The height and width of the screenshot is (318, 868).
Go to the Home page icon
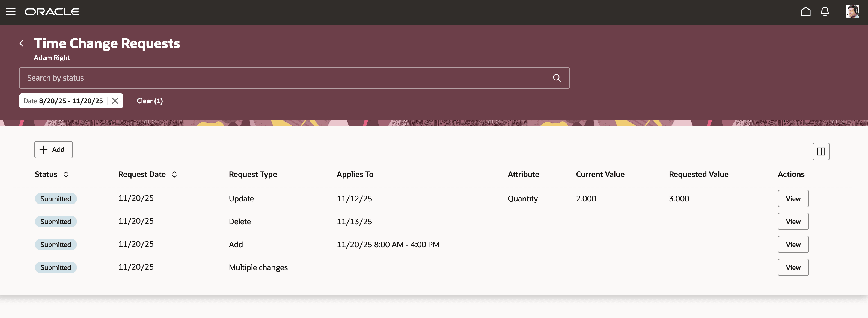coord(805,12)
